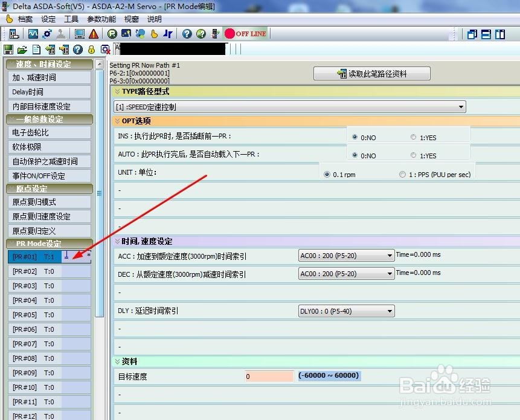This screenshot has width=520, height=420.
Task: Click the yellow pointing hand toolbar icon
Action: coord(154,34)
